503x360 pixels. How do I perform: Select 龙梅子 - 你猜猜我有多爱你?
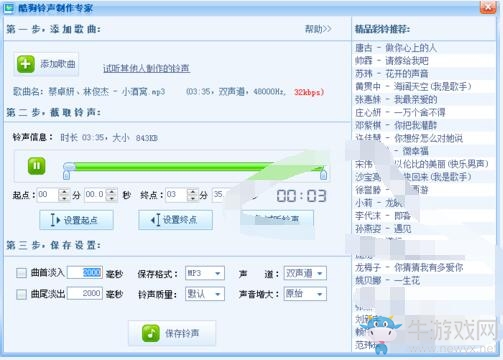coord(409,268)
